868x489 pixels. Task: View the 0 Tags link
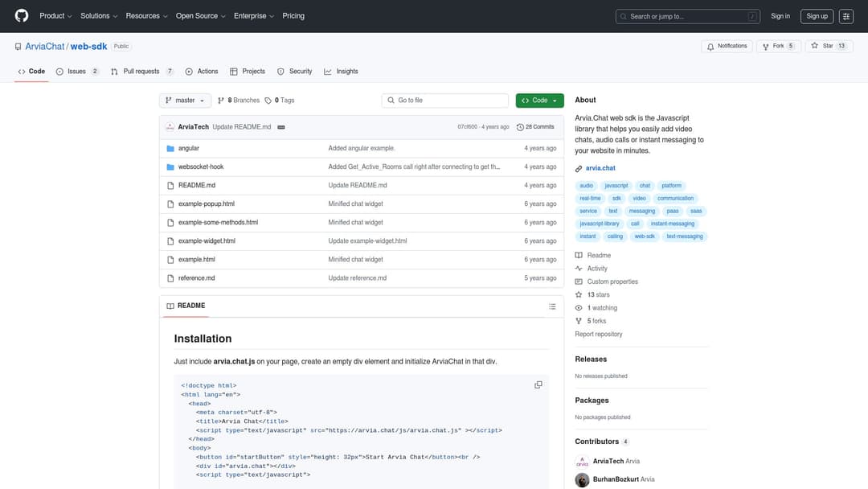(280, 101)
